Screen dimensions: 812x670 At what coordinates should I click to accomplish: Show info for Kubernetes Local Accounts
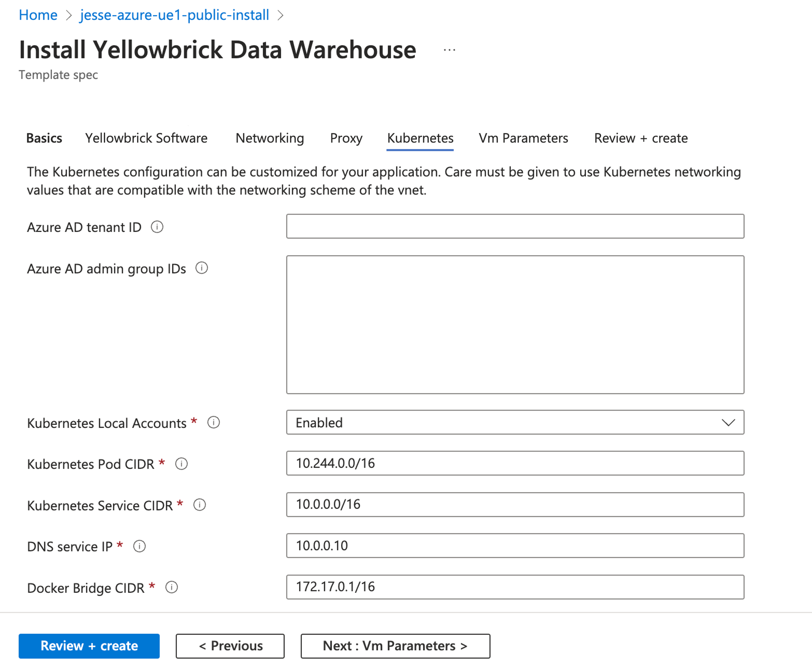pyautogui.click(x=214, y=422)
